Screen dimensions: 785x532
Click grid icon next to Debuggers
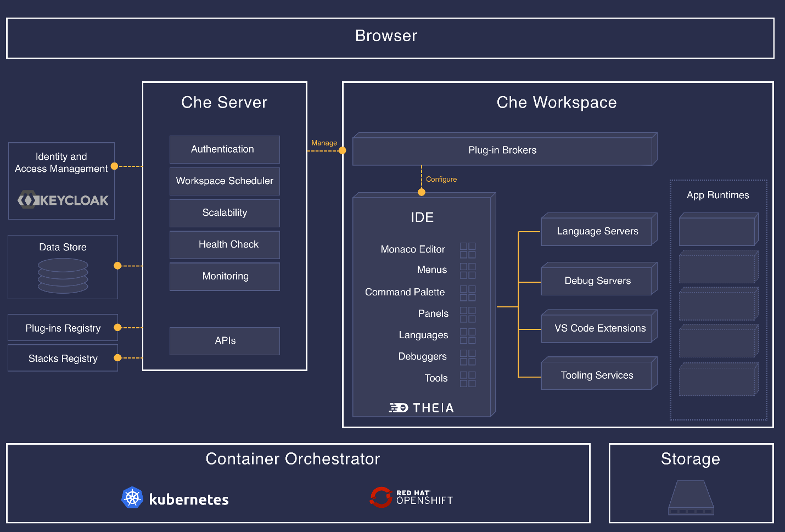pyautogui.click(x=468, y=357)
